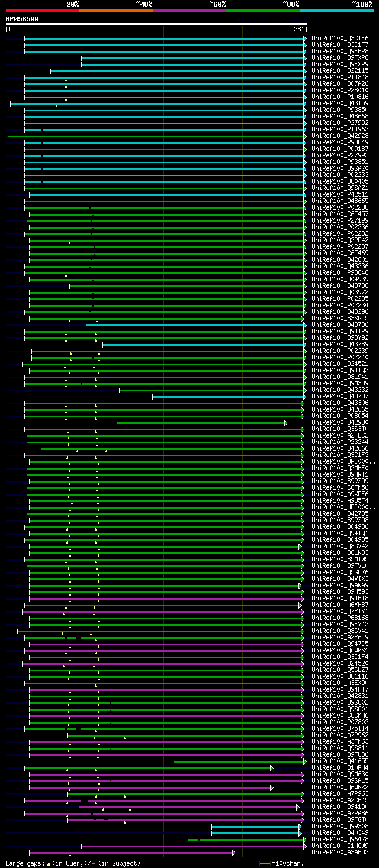Select the label UniRef100_Q07A26
Screen dimensions: 379x868
pos(340,84)
